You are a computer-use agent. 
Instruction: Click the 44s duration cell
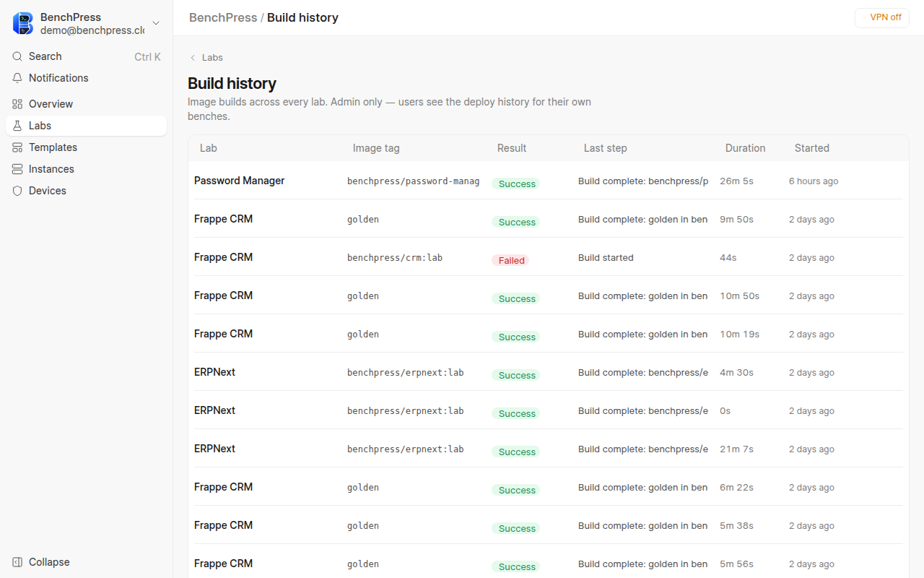728,258
